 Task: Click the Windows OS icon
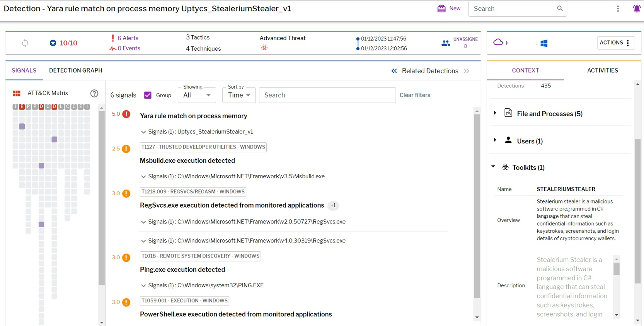point(544,43)
